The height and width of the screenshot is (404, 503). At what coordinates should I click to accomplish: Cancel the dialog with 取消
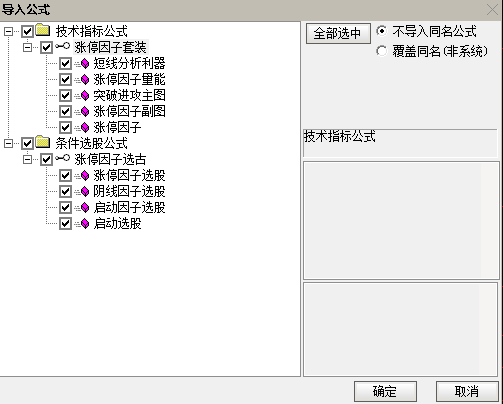click(x=467, y=391)
